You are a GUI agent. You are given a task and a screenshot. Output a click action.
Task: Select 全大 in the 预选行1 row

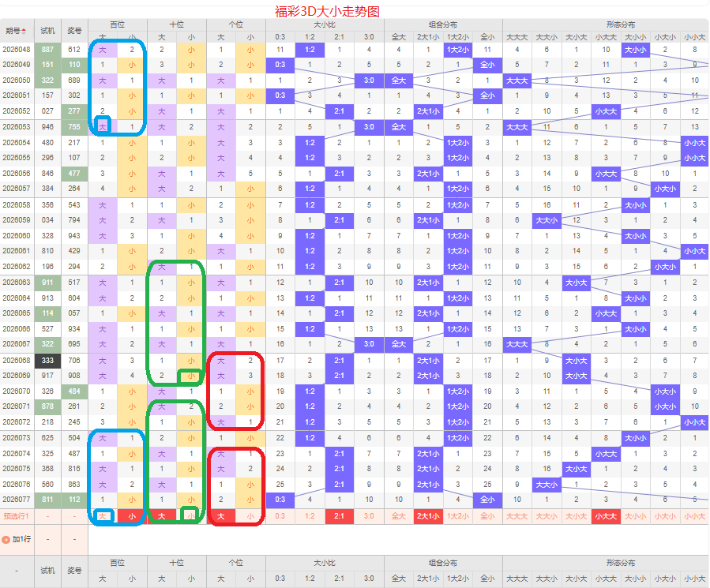click(399, 516)
